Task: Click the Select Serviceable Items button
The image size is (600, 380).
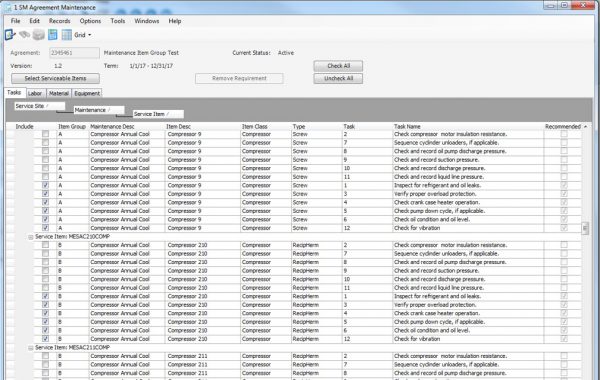Action: click(x=55, y=78)
